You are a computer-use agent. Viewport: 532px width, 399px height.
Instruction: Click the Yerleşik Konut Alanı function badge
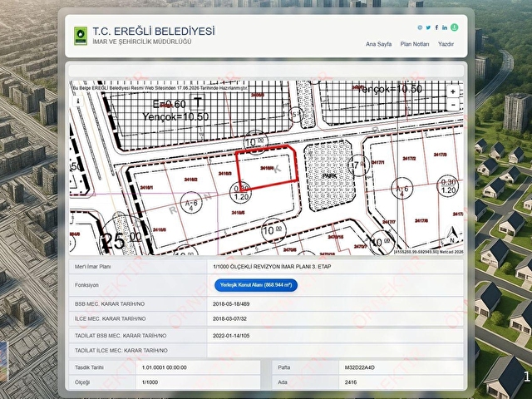256,285
